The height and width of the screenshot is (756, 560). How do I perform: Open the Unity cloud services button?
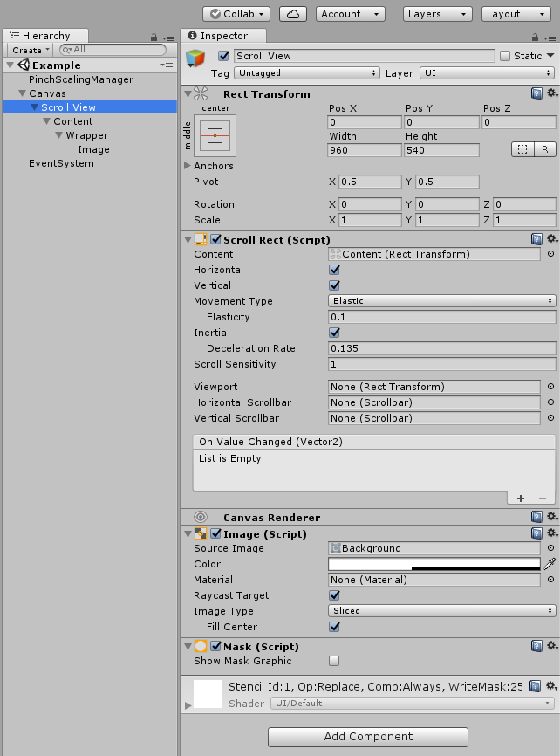293,14
